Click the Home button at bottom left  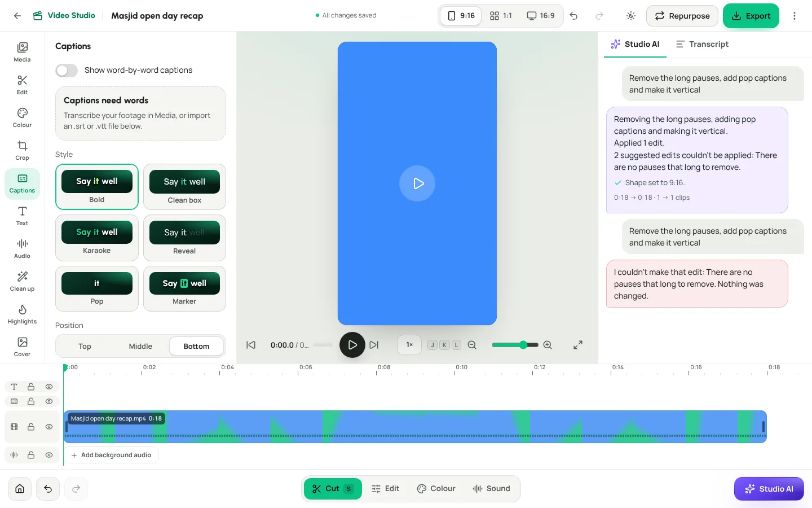point(20,489)
